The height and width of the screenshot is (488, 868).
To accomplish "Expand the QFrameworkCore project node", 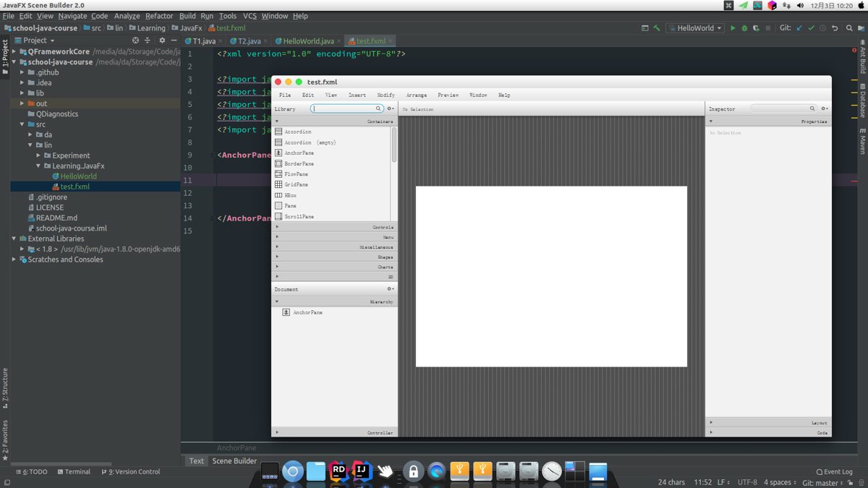I will click(x=14, y=52).
